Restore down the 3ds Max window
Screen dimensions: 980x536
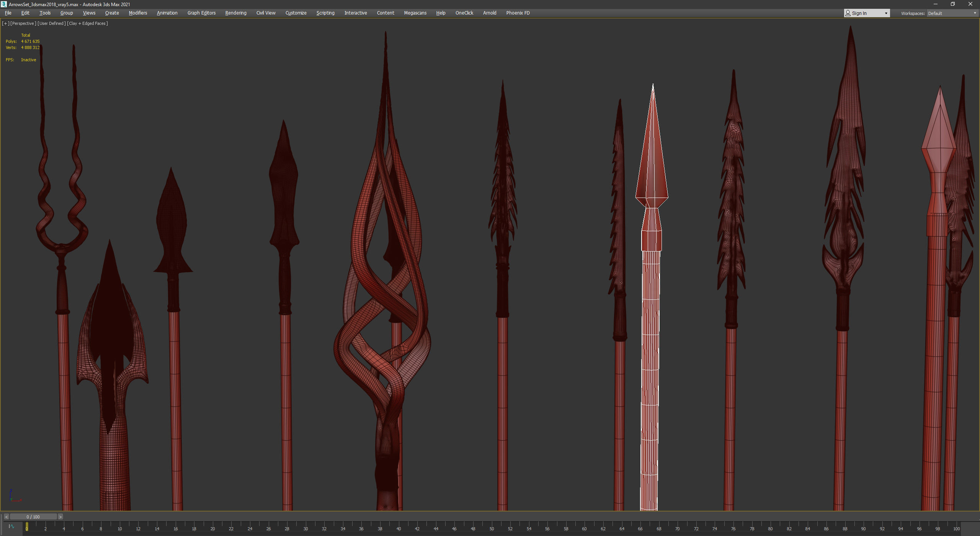(x=953, y=4)
